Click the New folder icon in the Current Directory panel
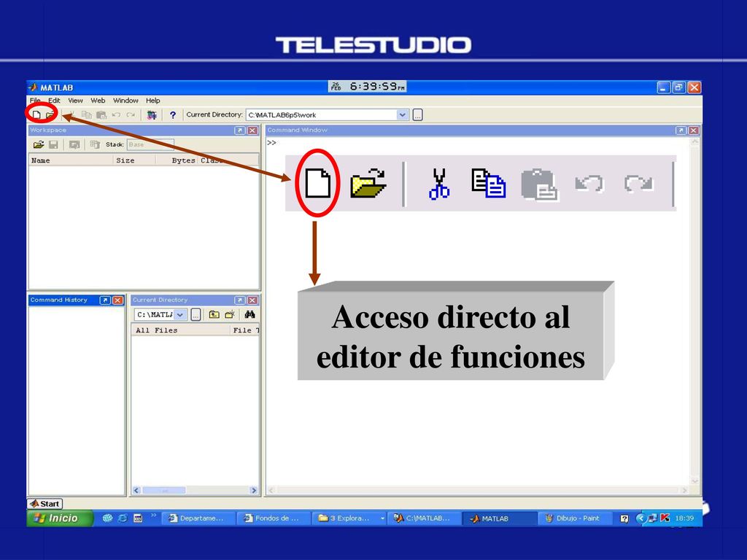Viewport: 747px width, 560px height. coord(230,314)
